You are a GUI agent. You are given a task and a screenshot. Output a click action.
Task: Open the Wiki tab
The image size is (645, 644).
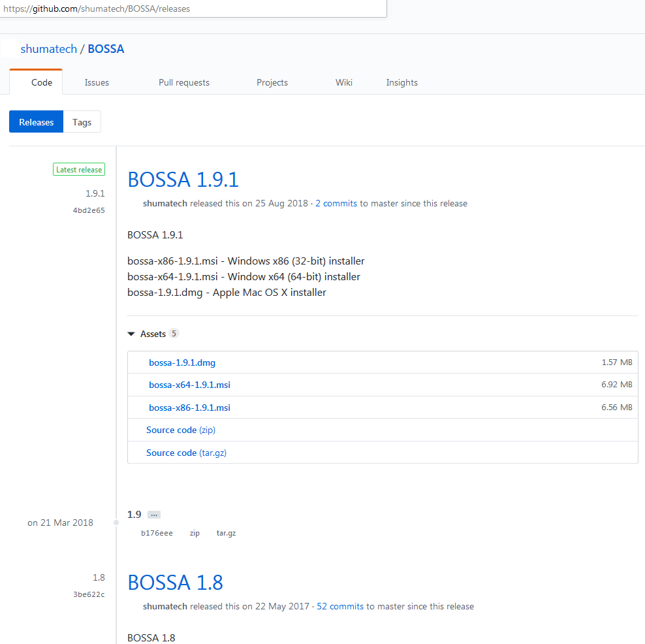click(344, 82)
